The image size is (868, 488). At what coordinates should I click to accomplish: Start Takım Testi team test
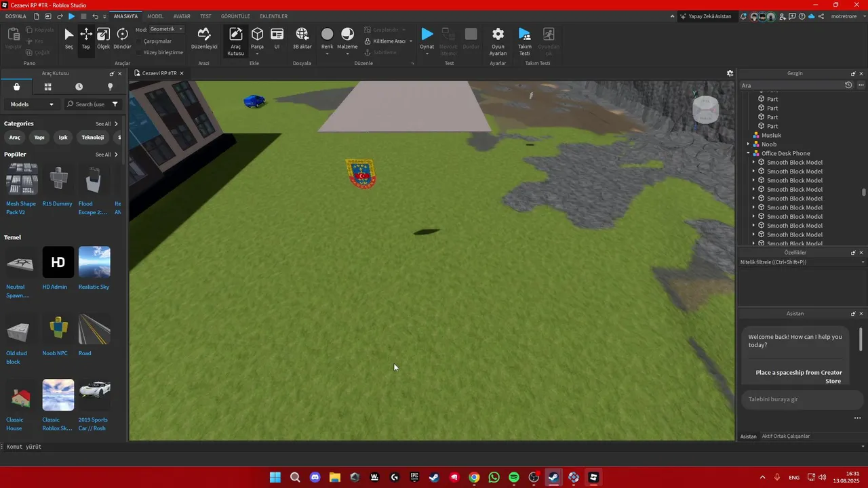[x=524, y=41]
